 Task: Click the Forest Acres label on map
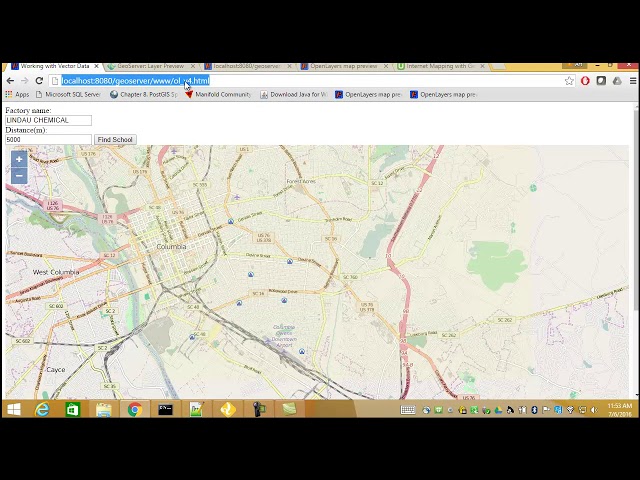(301, 181)
